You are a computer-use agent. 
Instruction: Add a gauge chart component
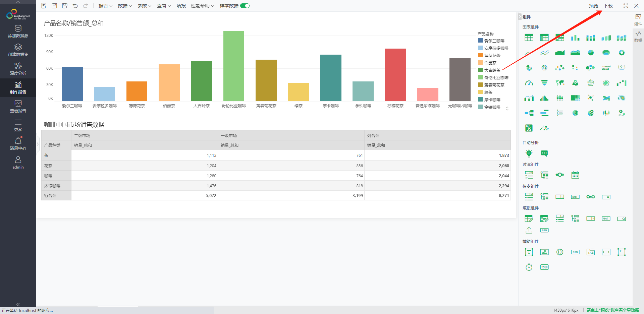(x=529, y=83)
